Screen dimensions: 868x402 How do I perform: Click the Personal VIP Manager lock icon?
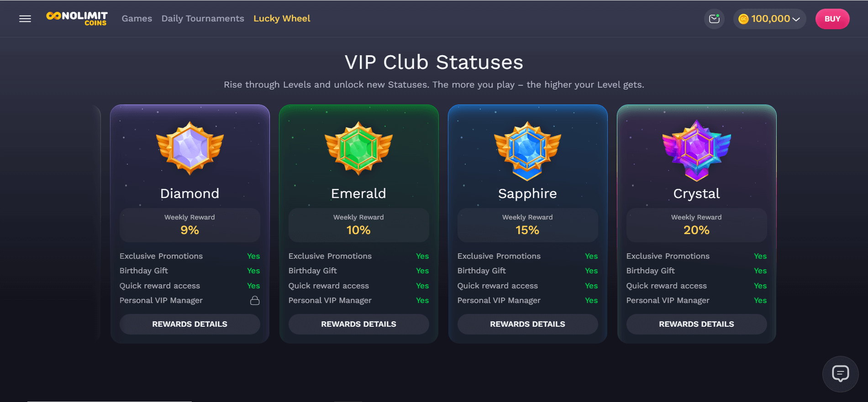255,300
